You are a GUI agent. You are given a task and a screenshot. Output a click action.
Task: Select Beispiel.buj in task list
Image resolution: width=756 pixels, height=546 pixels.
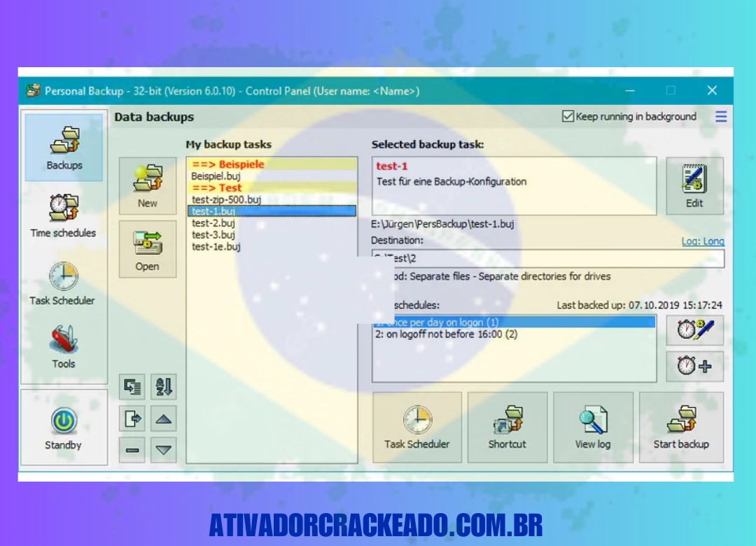click(272, 176)
